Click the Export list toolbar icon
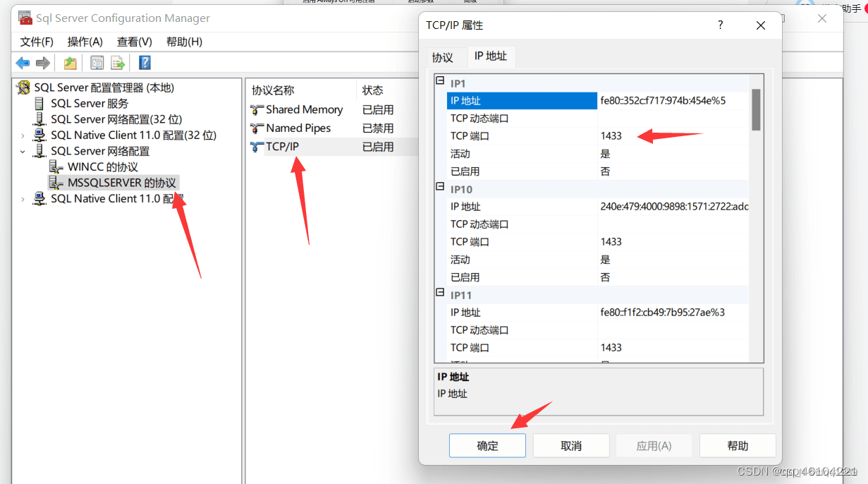The image size is (868, 484). (x=118, y=63)
